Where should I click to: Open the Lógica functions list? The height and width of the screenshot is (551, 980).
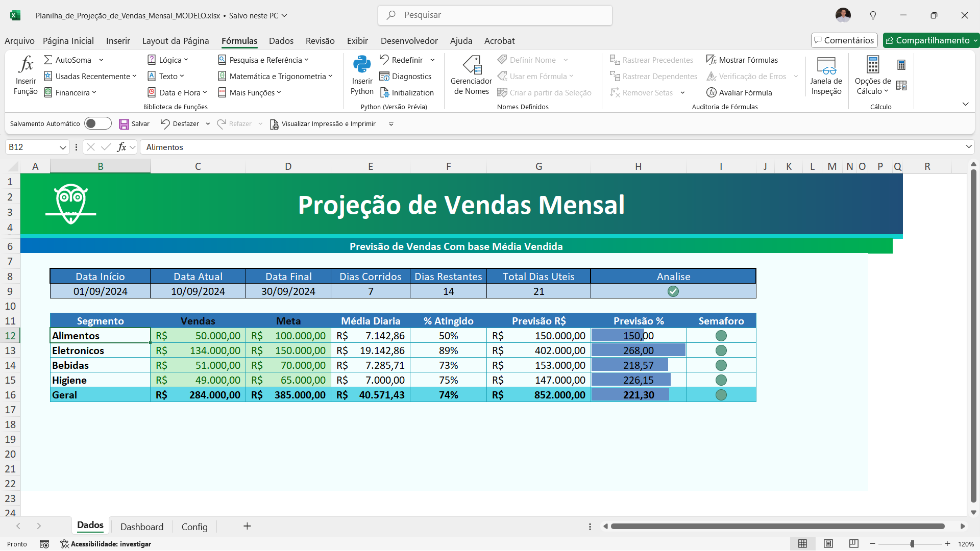pos(168,60)
